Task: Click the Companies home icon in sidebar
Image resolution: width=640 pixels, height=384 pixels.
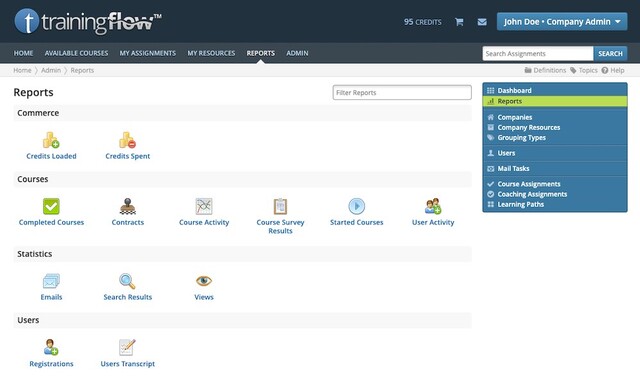Action: [x=491, y=117]
